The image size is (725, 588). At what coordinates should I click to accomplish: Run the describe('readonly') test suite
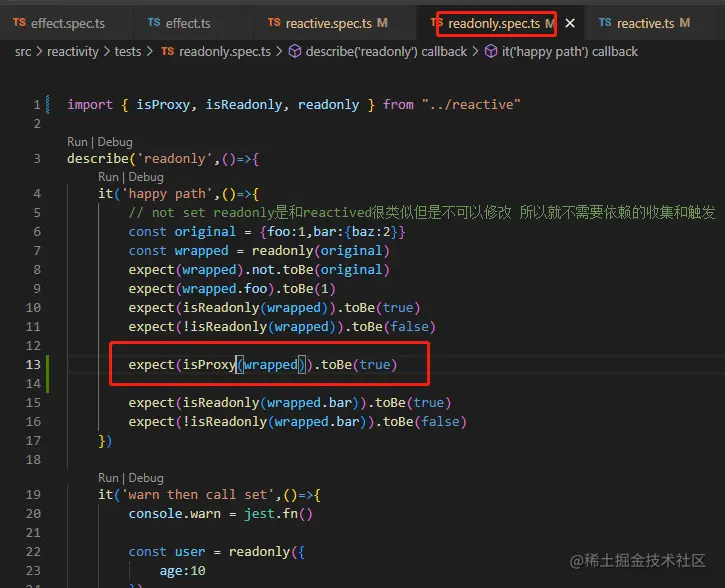click(77, 141)
